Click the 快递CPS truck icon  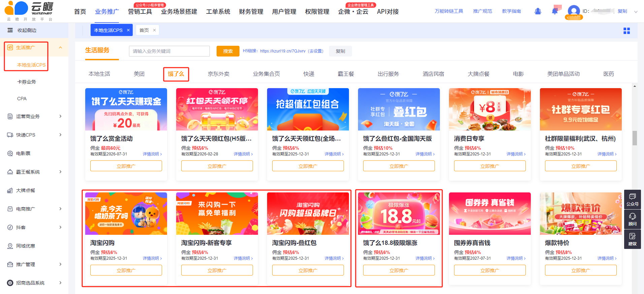click(x=10, y=135)
